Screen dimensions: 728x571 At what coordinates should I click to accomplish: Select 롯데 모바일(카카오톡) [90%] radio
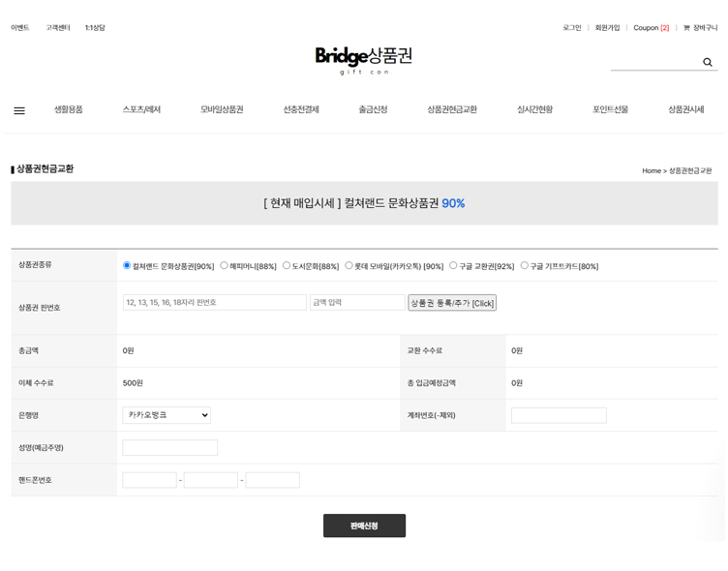tap(349, 265)
